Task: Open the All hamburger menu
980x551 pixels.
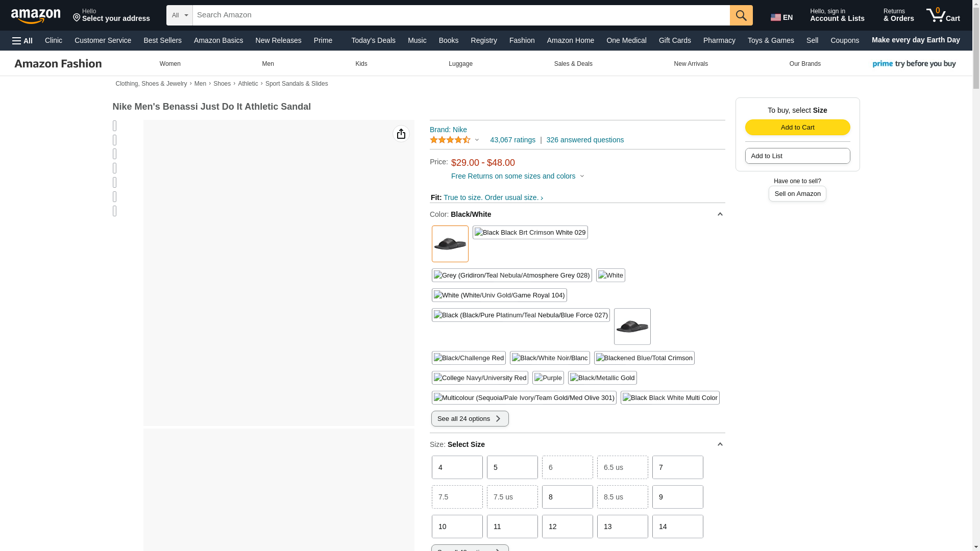Action: pyautogui.click(x=22, y=41)
